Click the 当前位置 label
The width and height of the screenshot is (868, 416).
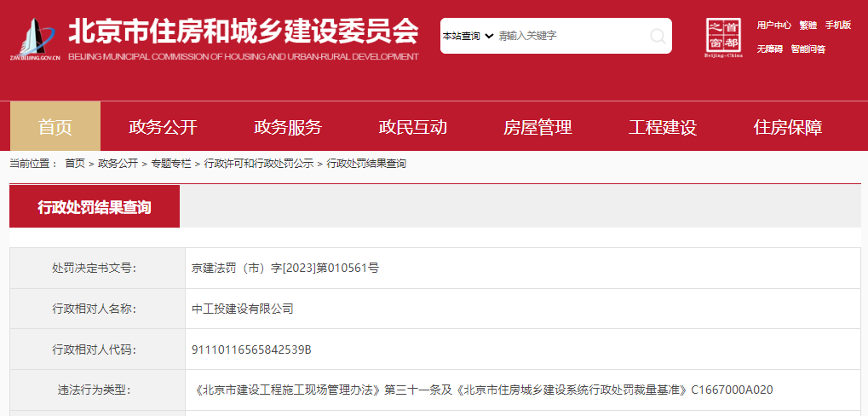click(33, 164)
